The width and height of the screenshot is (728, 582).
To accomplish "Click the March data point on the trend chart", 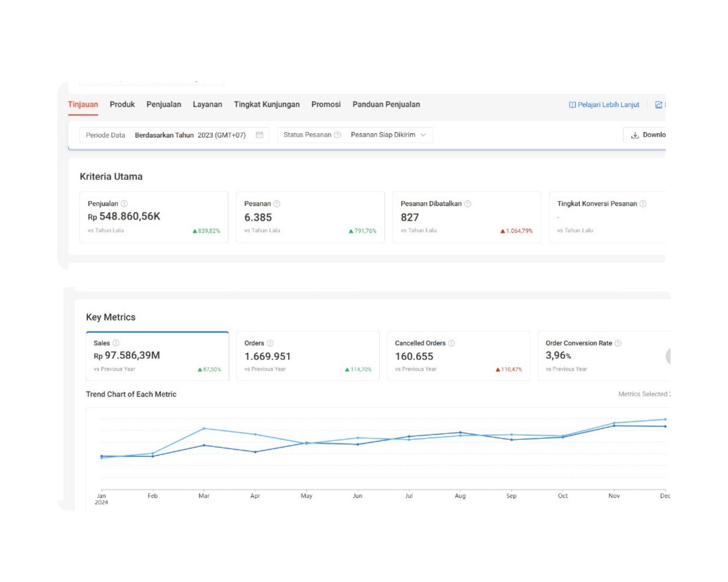I will (204, 428).
